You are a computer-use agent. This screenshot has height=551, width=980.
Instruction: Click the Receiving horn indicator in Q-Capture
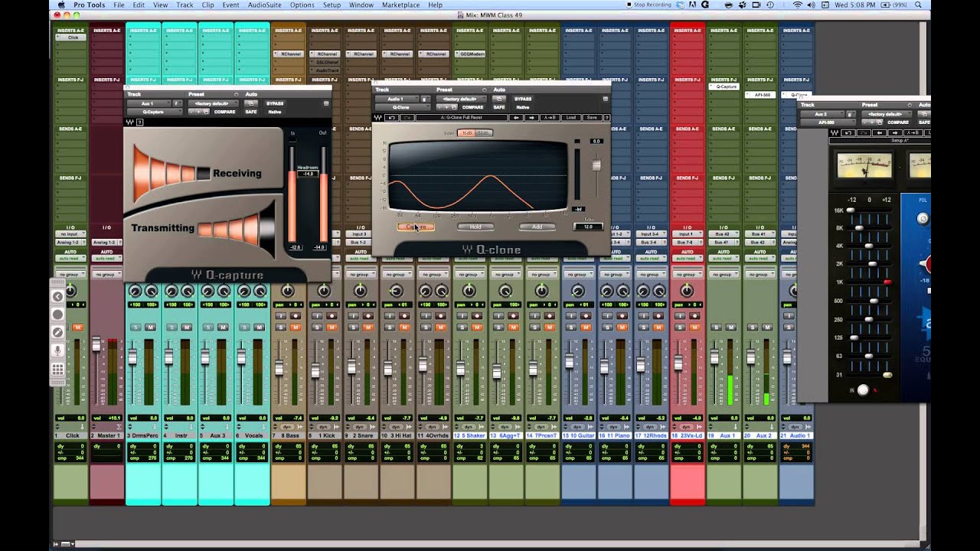(x=171, y=173)
